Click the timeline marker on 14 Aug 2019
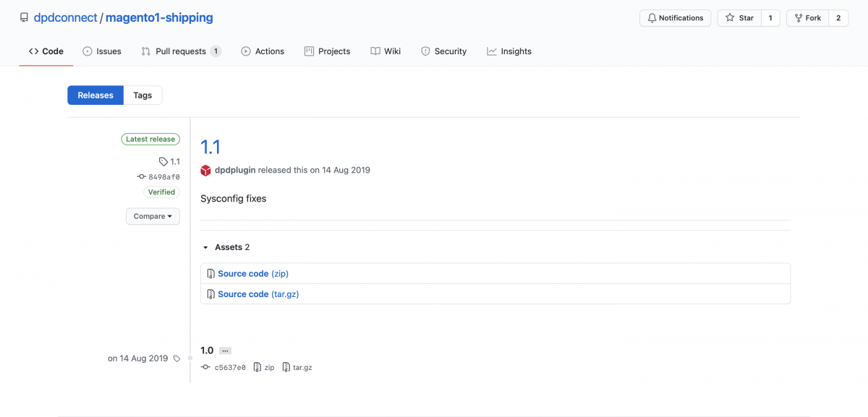868x417 pixels. tap(190, 358)
